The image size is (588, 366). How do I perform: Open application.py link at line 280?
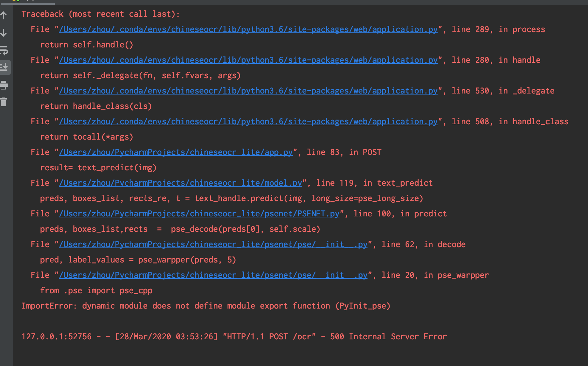[x=247, y=60]
